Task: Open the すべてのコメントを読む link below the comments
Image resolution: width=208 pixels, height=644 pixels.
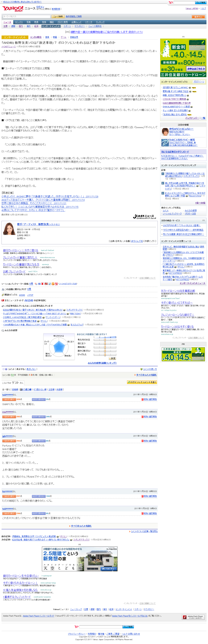Action: (x=81, y=526)
